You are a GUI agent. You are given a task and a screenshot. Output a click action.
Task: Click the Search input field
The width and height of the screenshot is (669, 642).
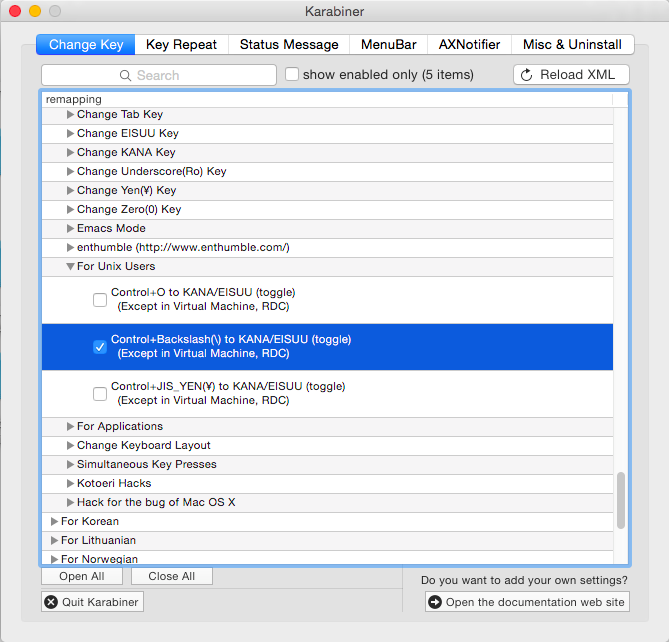[159, 75]
